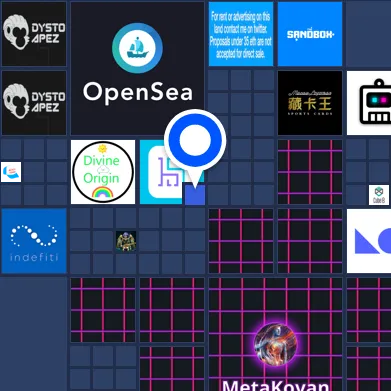Click the small Cube logo tile

pyautogui.click(x=379, y=195)
